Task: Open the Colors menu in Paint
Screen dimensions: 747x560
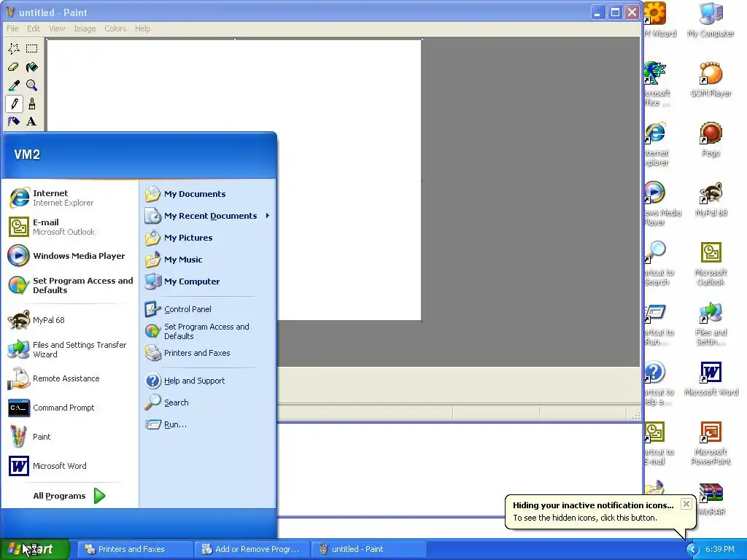Action: (x=115, y=28)
